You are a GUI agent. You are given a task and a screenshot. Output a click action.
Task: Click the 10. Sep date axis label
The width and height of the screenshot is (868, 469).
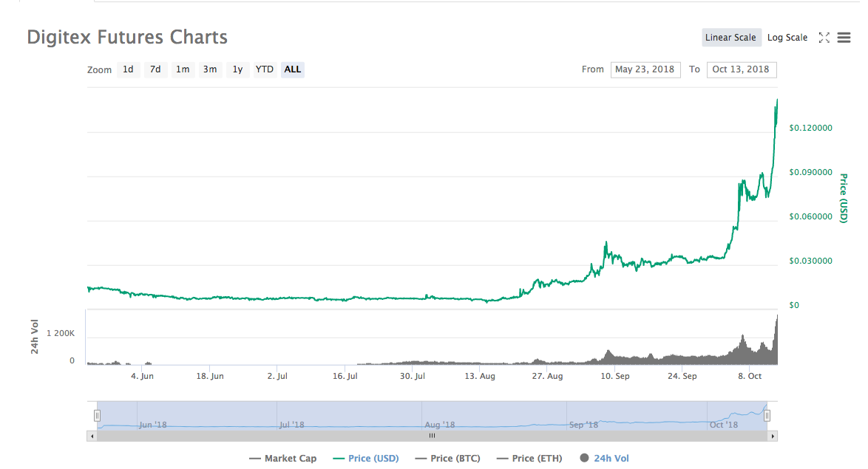click(x=615, y=376)
